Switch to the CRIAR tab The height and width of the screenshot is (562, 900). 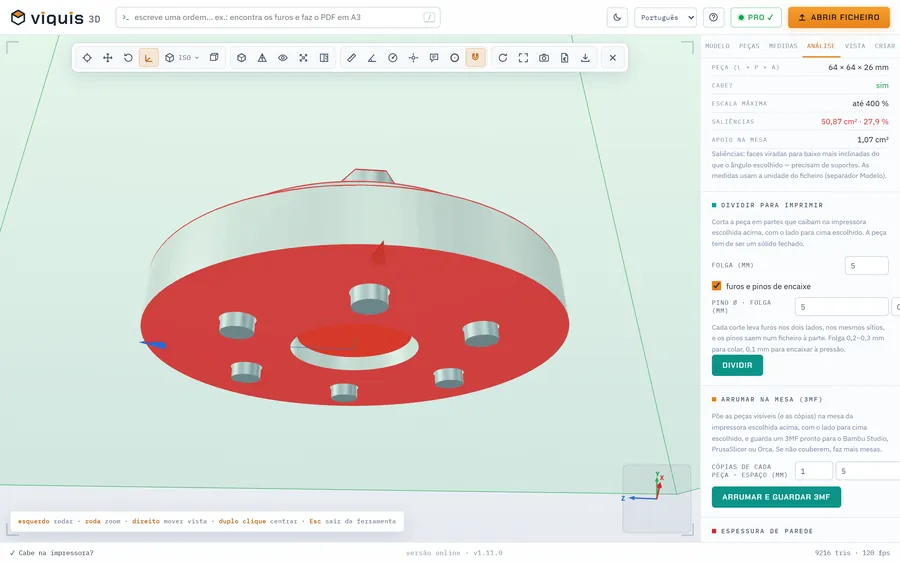(x=885, y=46)
